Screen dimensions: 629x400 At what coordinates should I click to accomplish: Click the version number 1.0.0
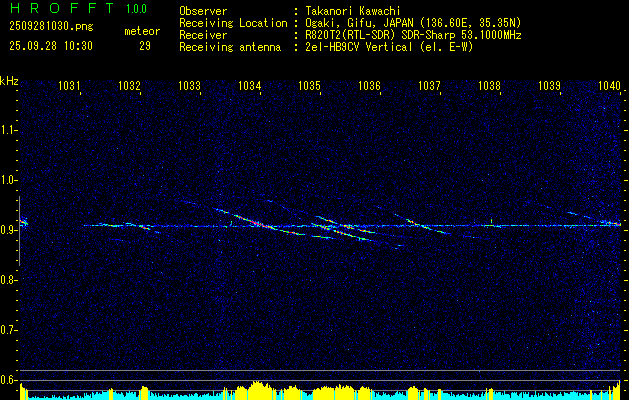click(136, 9)
